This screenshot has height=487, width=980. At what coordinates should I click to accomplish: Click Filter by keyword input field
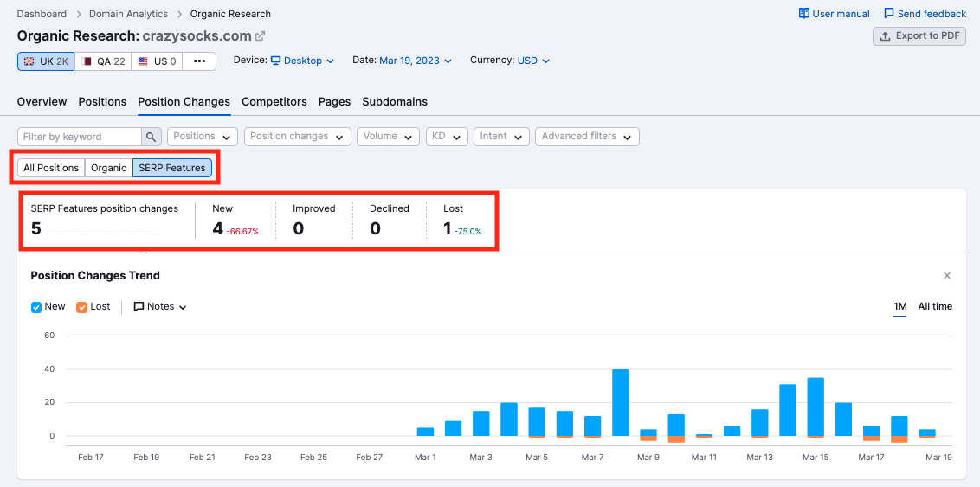(80, 137)
